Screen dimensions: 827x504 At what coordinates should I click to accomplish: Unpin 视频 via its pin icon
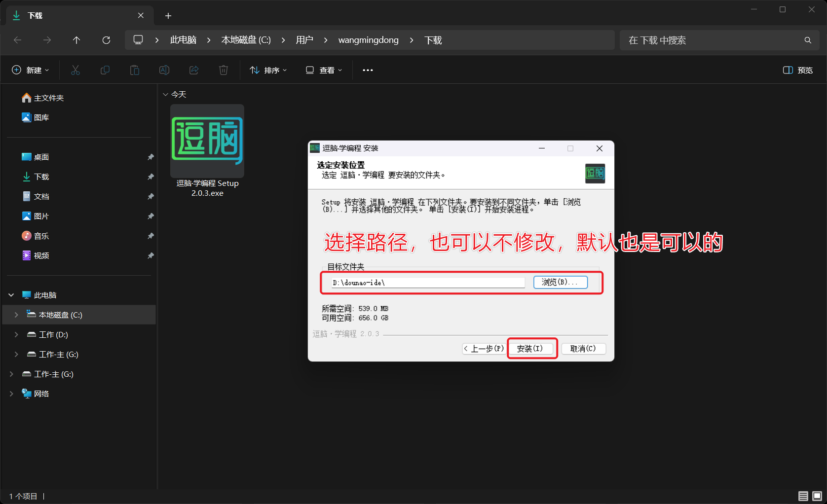pyautogui.click(x=150, y=255)
